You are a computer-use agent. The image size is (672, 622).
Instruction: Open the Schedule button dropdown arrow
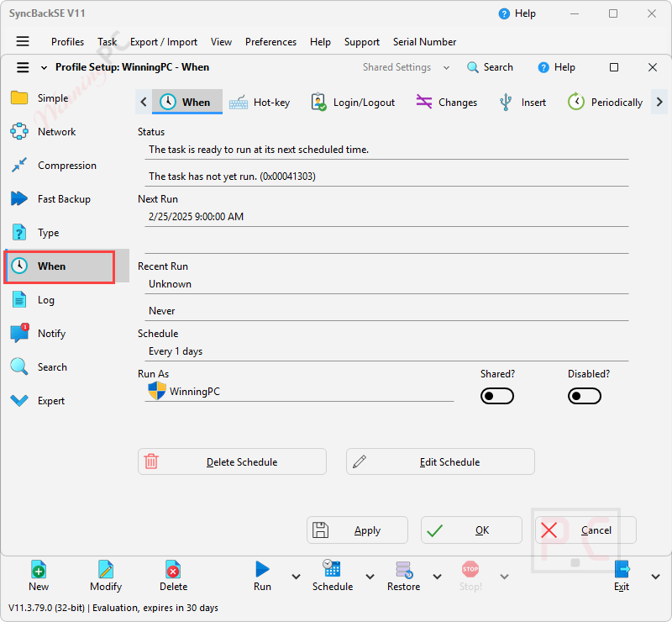coord(370,577)
